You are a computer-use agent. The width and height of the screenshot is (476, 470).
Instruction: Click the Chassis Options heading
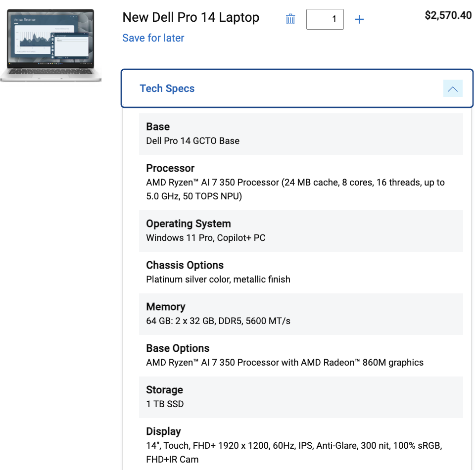tap(185, 265)
